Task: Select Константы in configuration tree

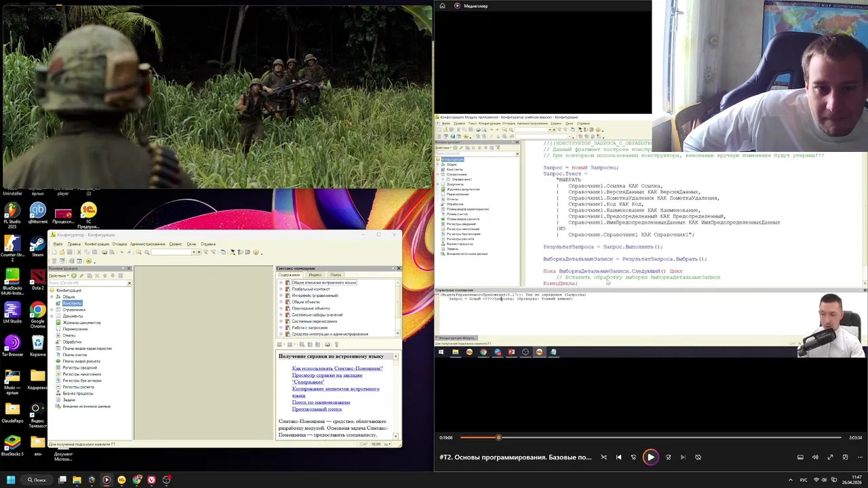Action: pyautogui.click(x=72, y=303)
